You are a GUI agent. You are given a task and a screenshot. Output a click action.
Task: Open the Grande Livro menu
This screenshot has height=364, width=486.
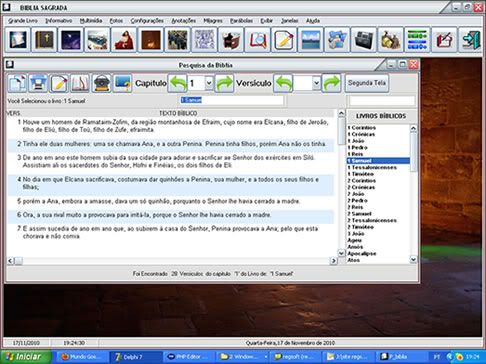(23, 21)
